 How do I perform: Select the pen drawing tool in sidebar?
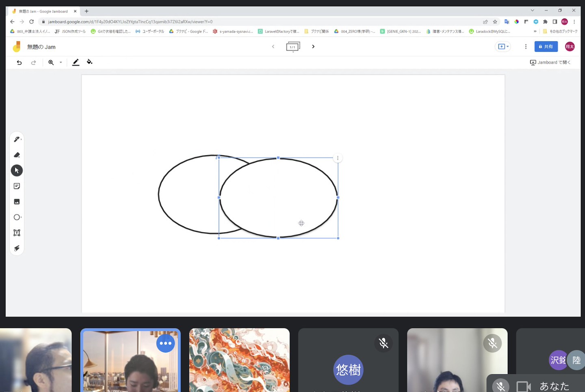click(17, 139)
